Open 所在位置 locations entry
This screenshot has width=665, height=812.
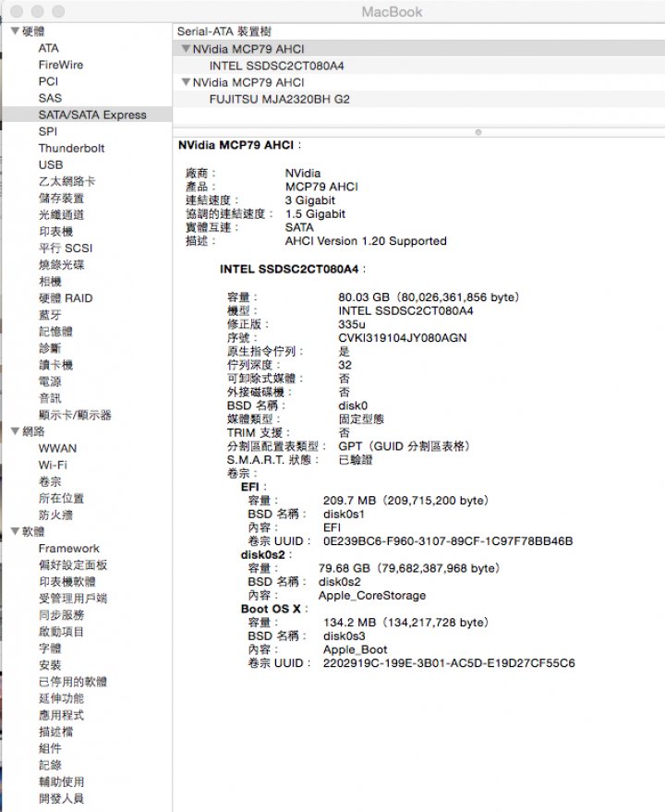tap(61, 498)
